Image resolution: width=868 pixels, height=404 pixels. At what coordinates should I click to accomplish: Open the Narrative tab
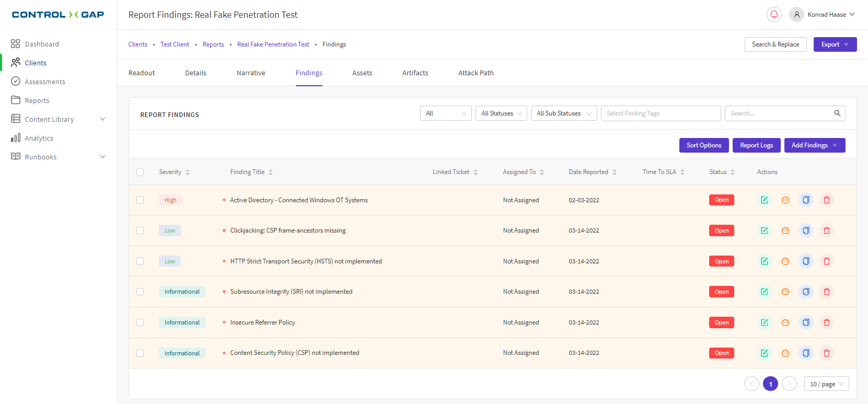click(251, 73)
